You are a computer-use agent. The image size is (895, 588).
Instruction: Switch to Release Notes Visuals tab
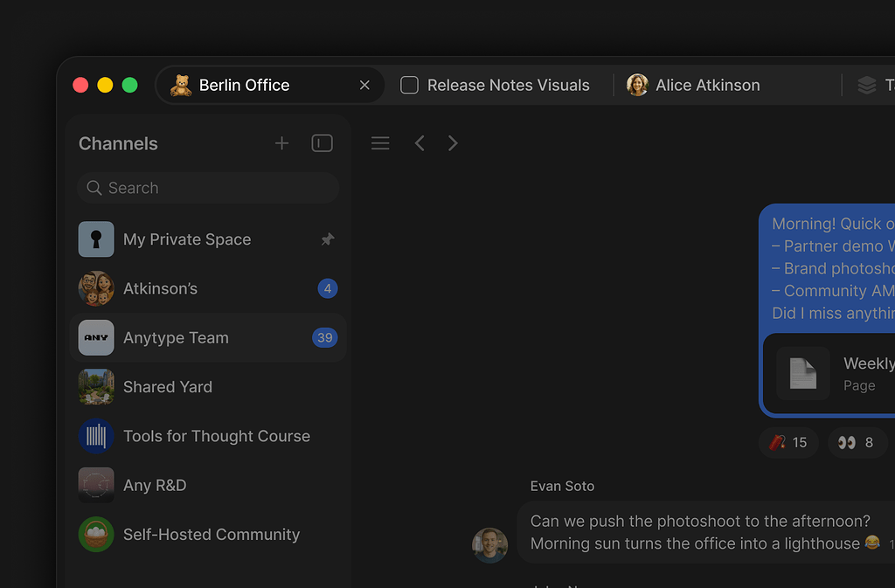tap(496, 86)
